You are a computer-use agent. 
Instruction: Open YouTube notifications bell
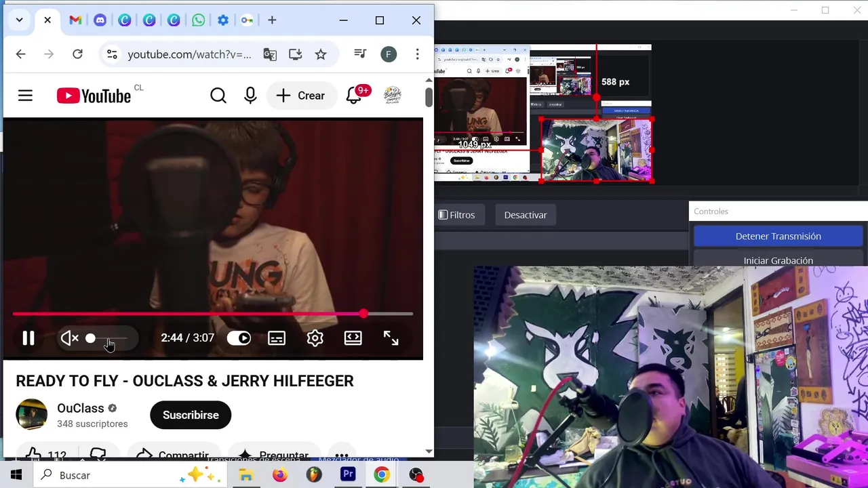pos(354,96)
